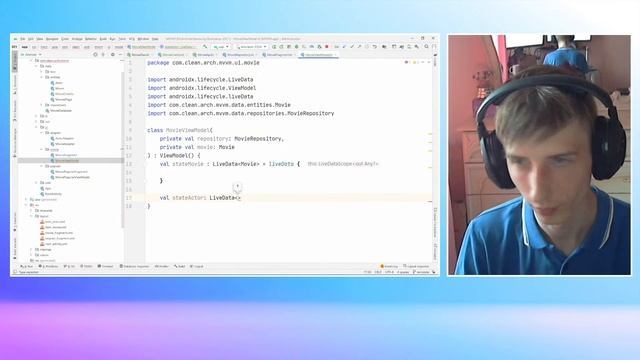Click the MovieRepository import line in code
Screen dimensions: 640x360
(x=241, y=113)
